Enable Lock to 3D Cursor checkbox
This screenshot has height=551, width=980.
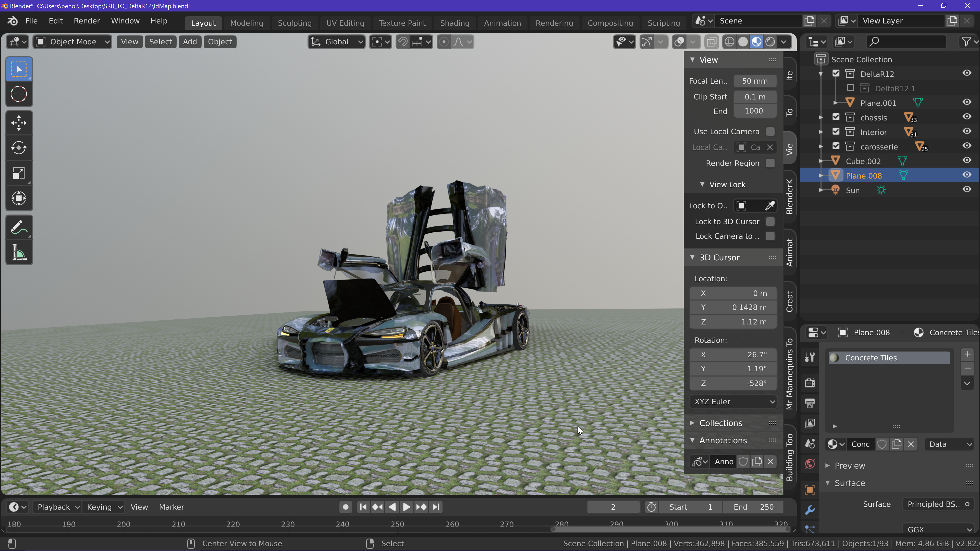pos(770,222)
